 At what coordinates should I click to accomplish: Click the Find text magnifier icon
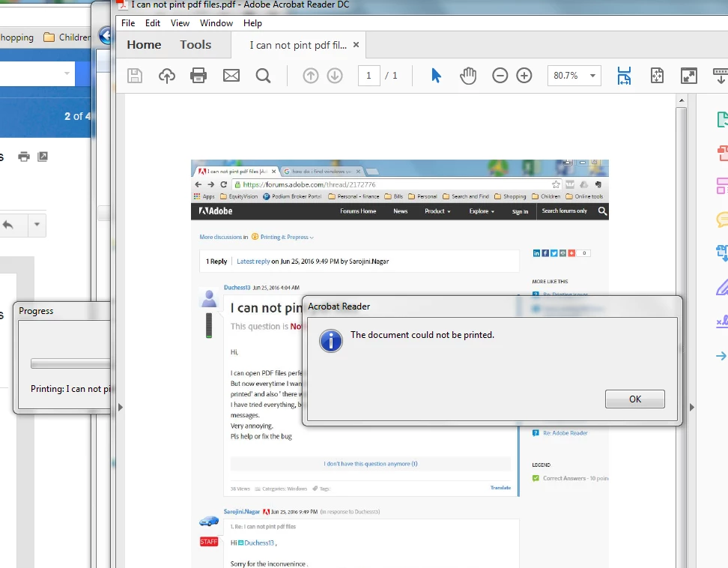[263, 76]
